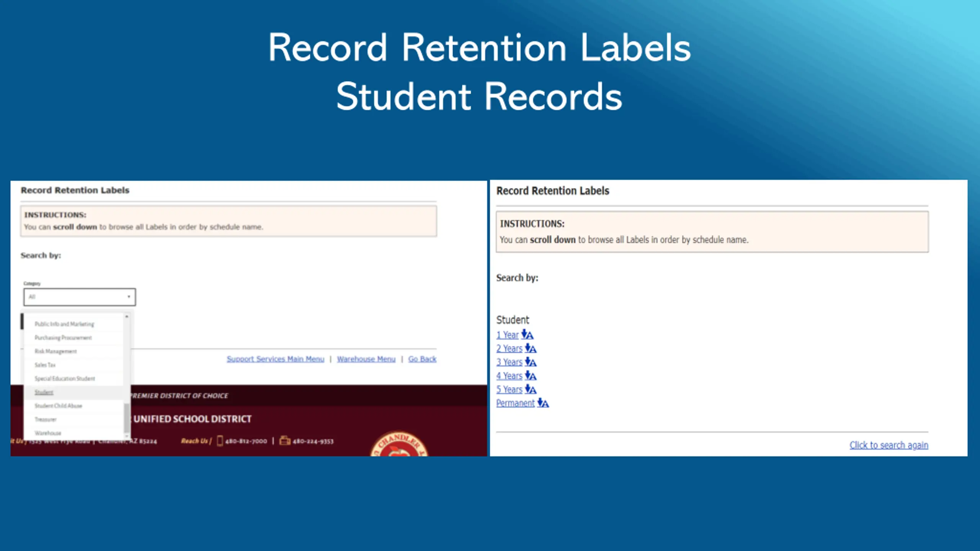Open the 2 Years label link
Image resolution: width=980 pixels, height=551 pixels.
pyautogui.click(x=509, y=349)
